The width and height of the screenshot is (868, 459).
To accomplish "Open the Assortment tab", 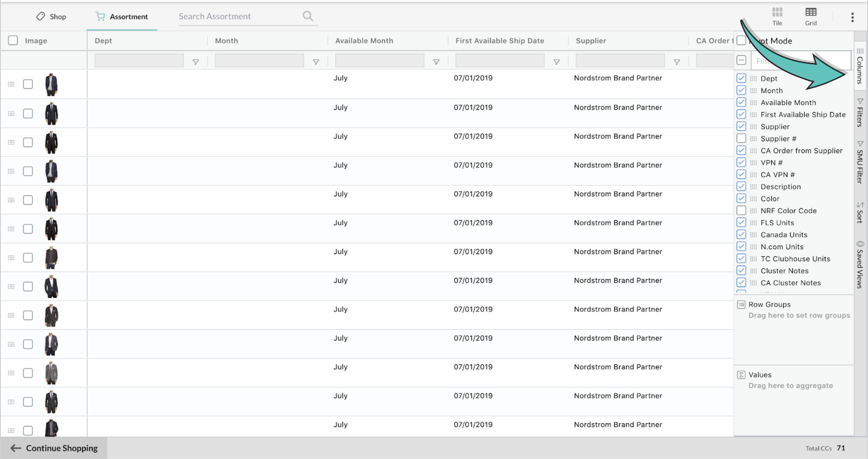I will [122, 16].
